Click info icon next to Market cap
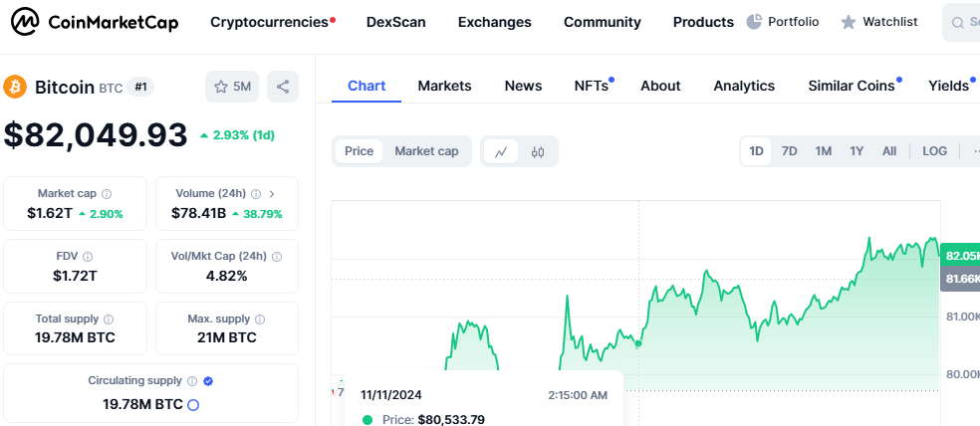 [107, 194]
